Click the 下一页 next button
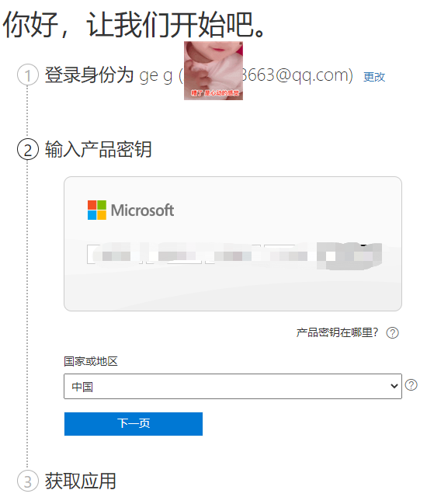 134,424
